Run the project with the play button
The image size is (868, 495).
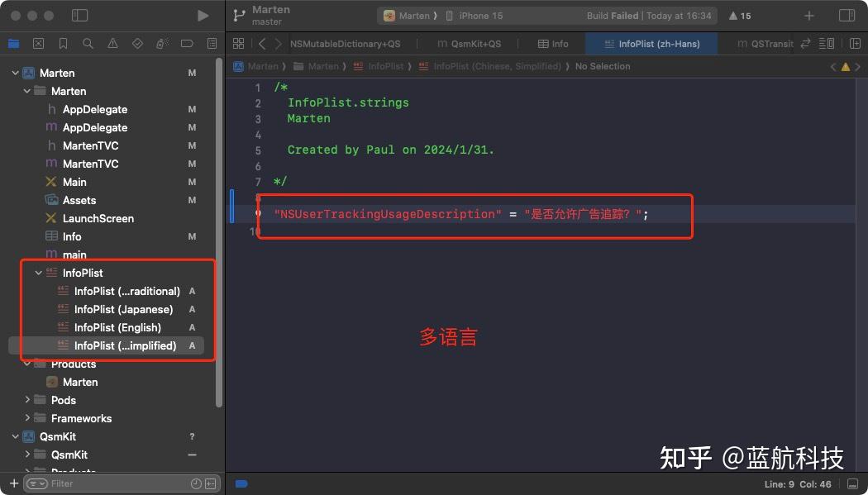(201, 15)
